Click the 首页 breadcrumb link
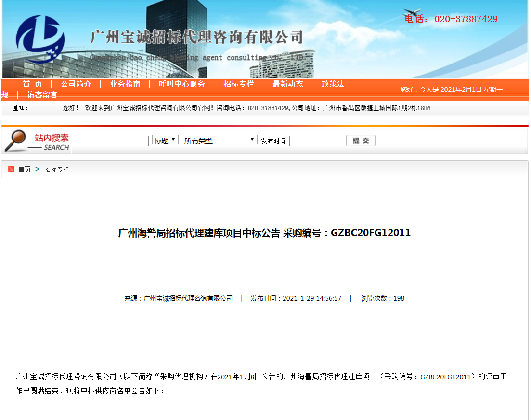This screenshot has height=420, width=531. click(x=25, y=169)
